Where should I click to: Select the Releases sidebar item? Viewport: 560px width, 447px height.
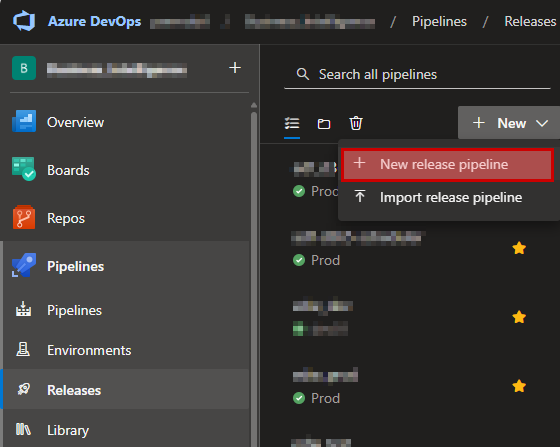(x=125, y=390)
